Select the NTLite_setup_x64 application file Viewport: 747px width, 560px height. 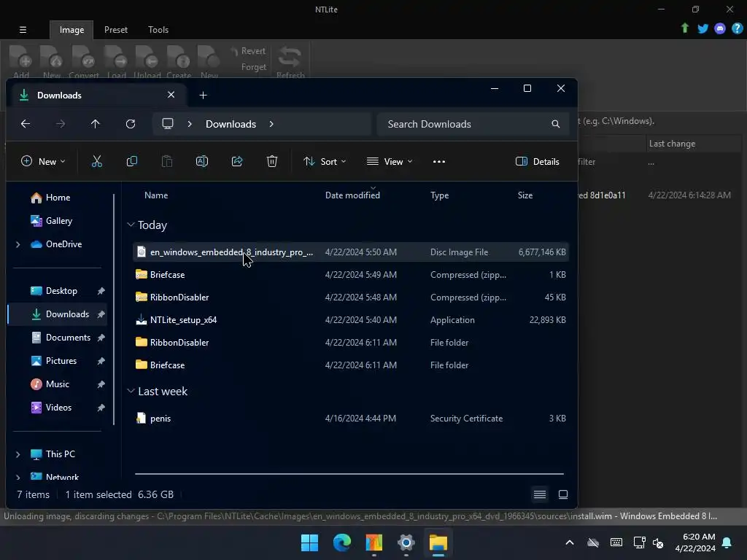coord(351,320)
